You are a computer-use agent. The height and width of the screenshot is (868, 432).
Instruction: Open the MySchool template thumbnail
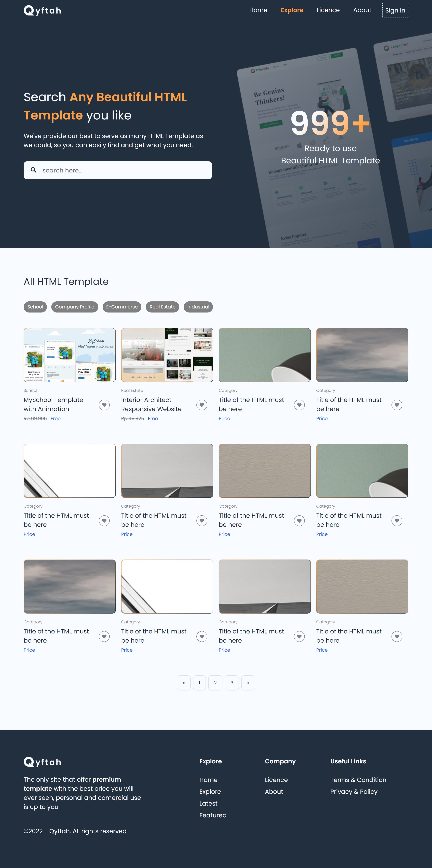click(69, 355)
